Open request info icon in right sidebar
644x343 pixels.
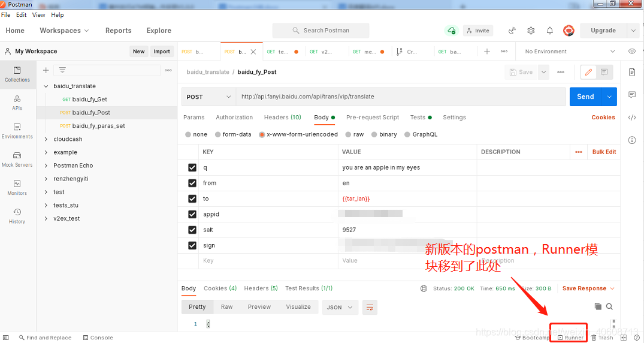632,140
